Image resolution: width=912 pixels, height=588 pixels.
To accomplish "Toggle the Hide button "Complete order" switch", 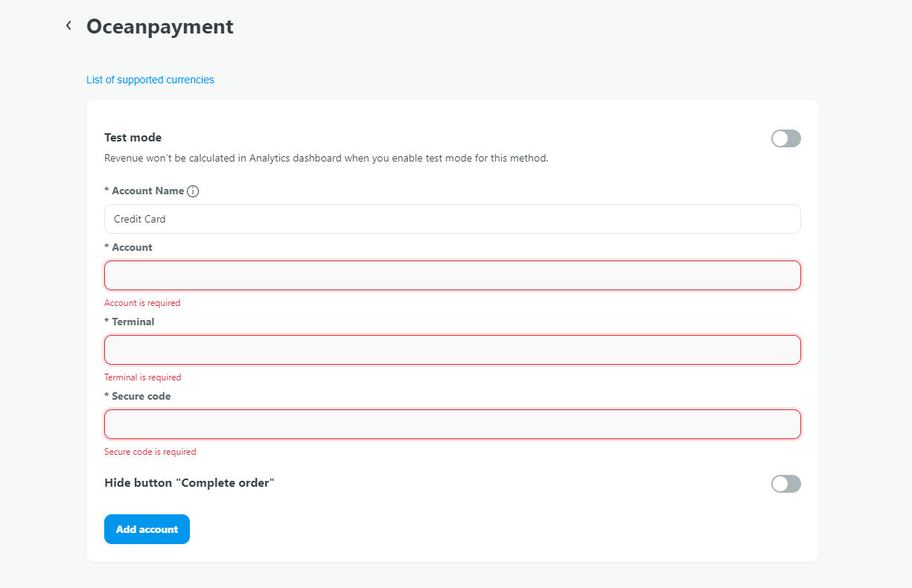I will pyautogui.click(x=785, y=484).
